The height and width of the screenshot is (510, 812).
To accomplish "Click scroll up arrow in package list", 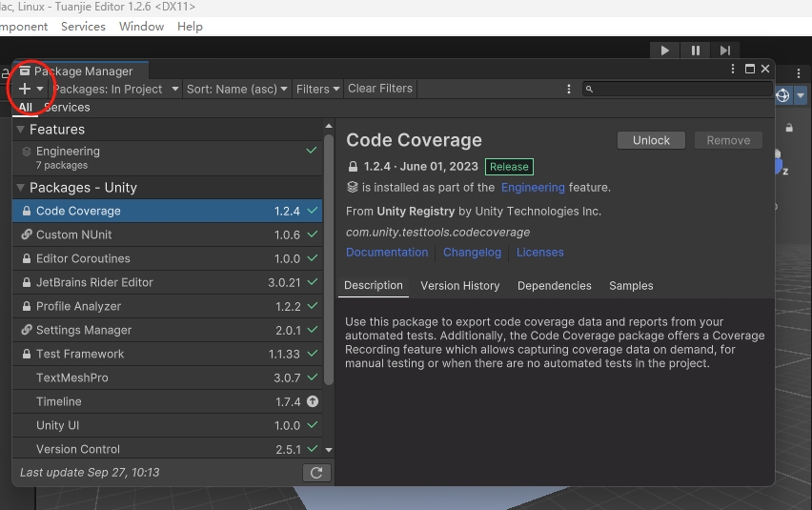I will (328, 126).
